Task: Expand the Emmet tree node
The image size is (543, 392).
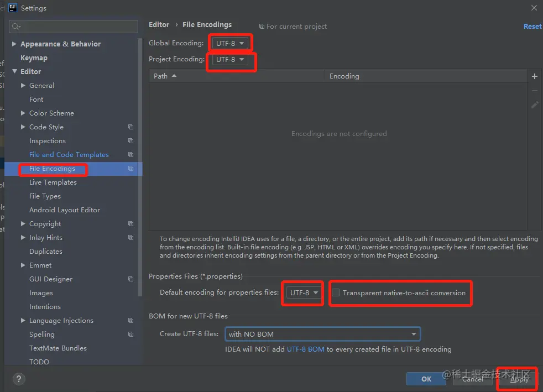Action: (23, 265)
